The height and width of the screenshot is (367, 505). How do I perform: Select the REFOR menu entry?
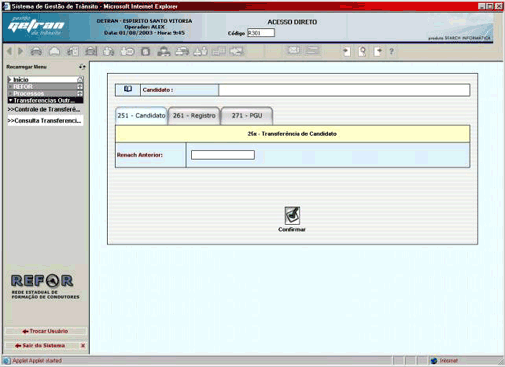coord(45,86)
